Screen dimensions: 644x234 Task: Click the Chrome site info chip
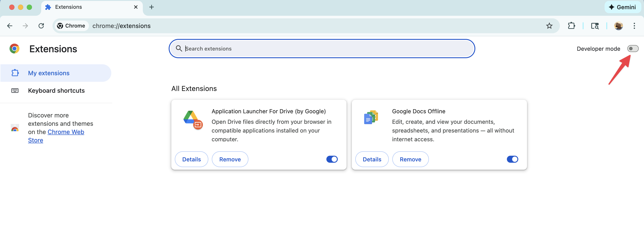(71, 26)
